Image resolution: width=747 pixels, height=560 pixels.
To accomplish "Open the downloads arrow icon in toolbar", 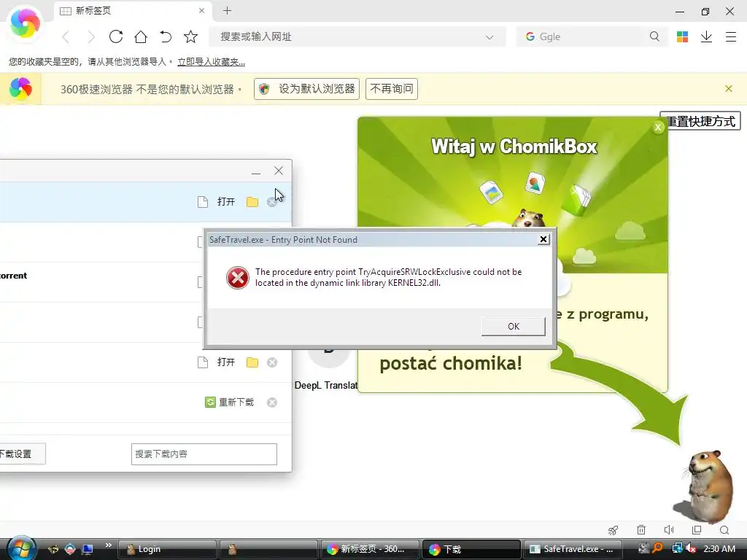I will point(706,36).
